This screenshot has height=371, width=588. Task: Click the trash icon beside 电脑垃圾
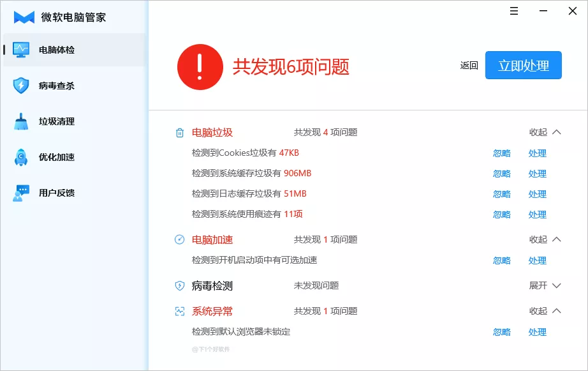(179, 132)
